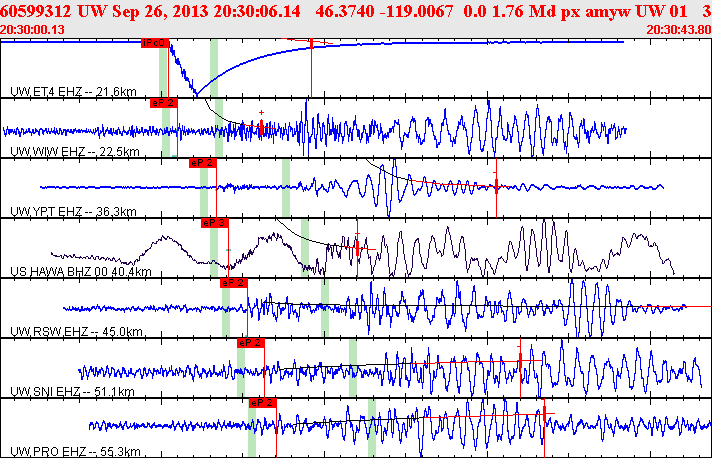
Task: Click the UW.ET4 EHZ -- 21.6km station label
Action: pyautogui.click(x=73, y=92)
